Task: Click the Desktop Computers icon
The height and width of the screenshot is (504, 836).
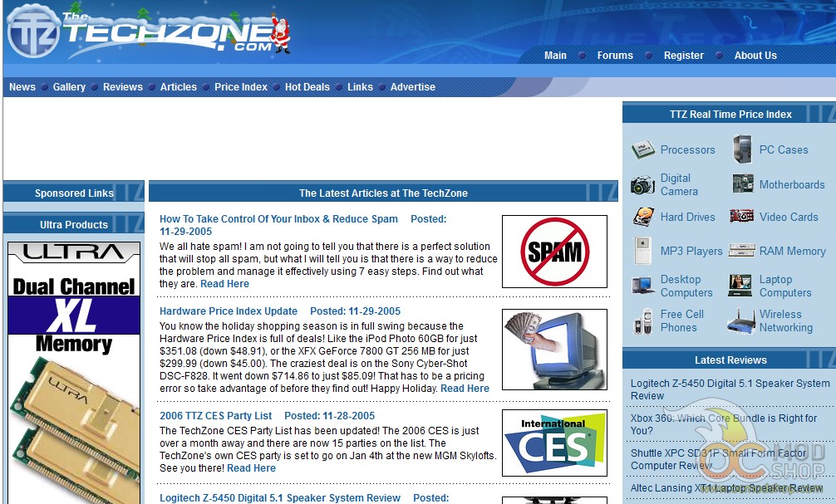Action: click(x=642, y=286)
